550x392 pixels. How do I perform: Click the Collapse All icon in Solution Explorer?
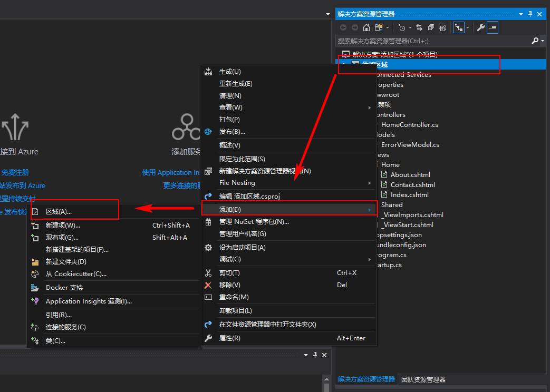431,27
